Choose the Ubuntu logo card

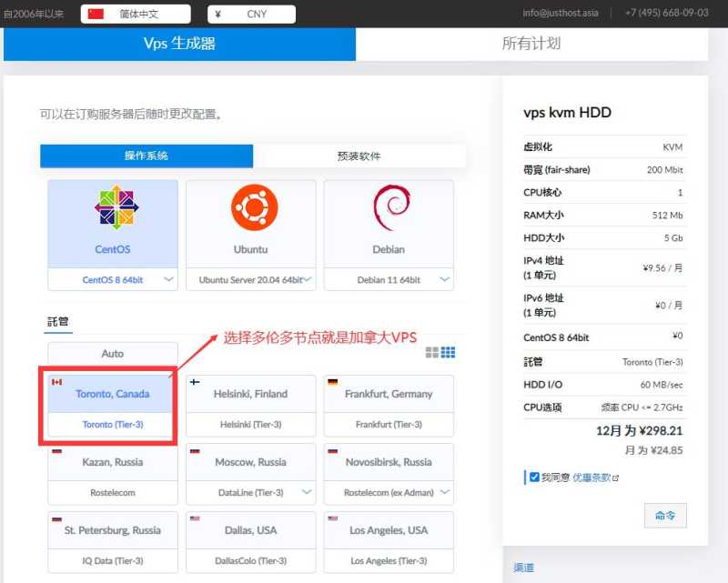click(251, 224)
